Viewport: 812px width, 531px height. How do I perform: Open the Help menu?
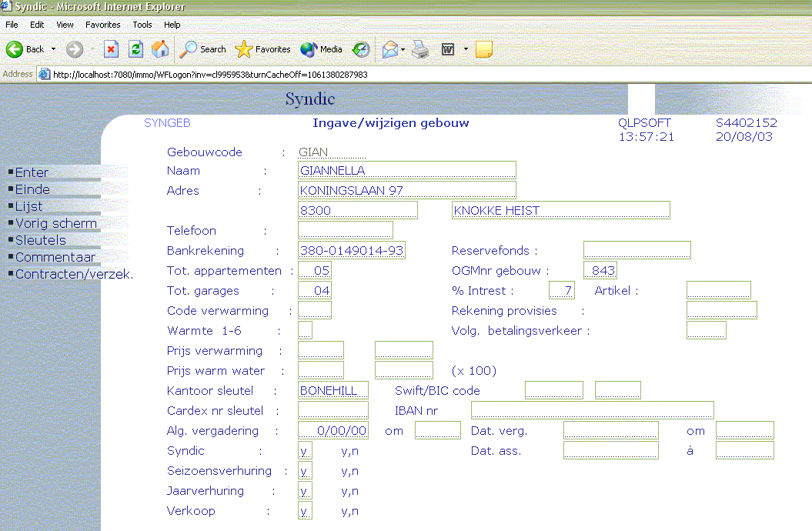(x=172, y=25)
